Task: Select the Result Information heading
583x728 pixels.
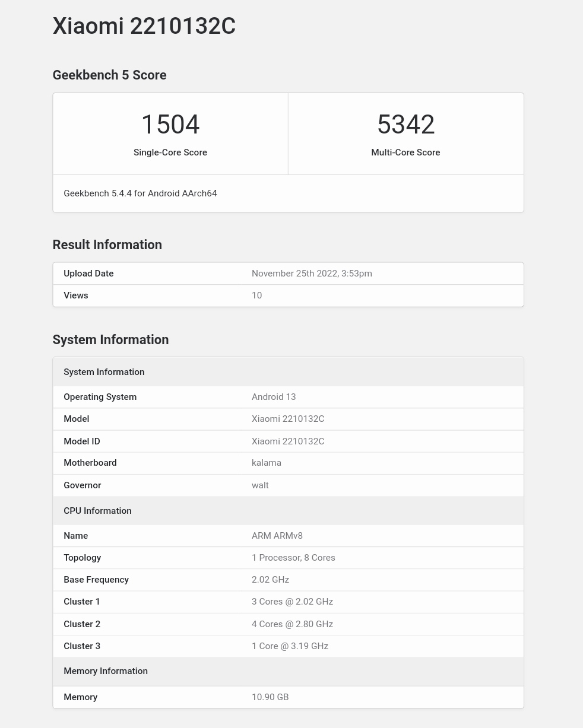Action: [x=107, y=245]
